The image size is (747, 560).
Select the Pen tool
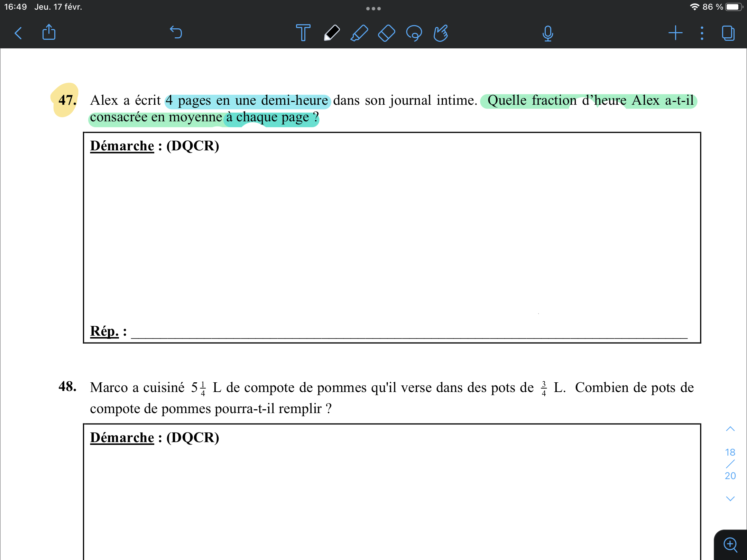point(331,33)
